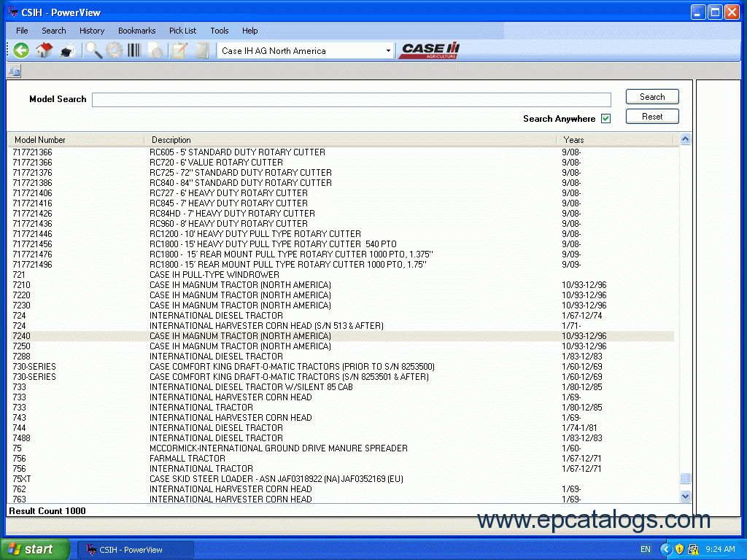
Task: Select model 717721376 in the list
Action: point(343,173)
